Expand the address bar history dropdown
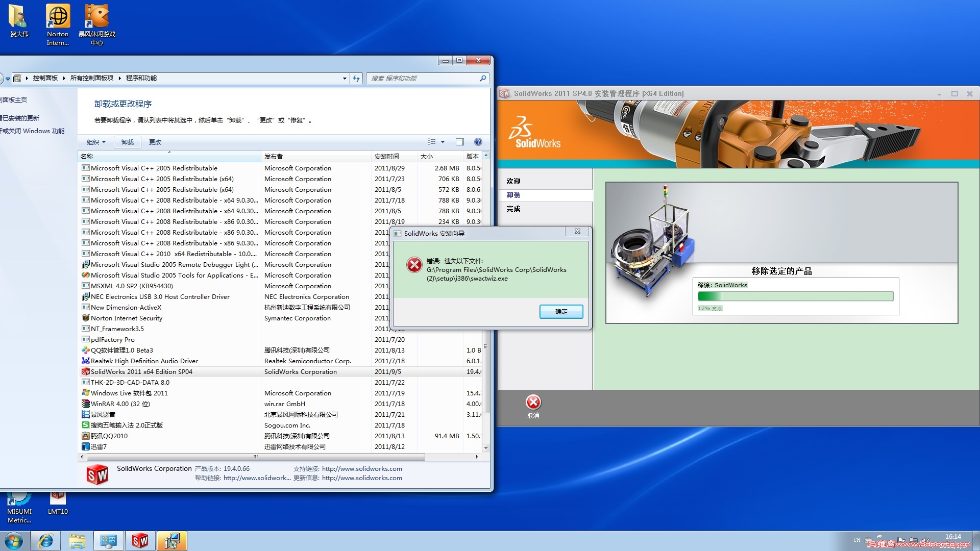The width and height of the screenshot is (980, 551). [x=345, y=78]
